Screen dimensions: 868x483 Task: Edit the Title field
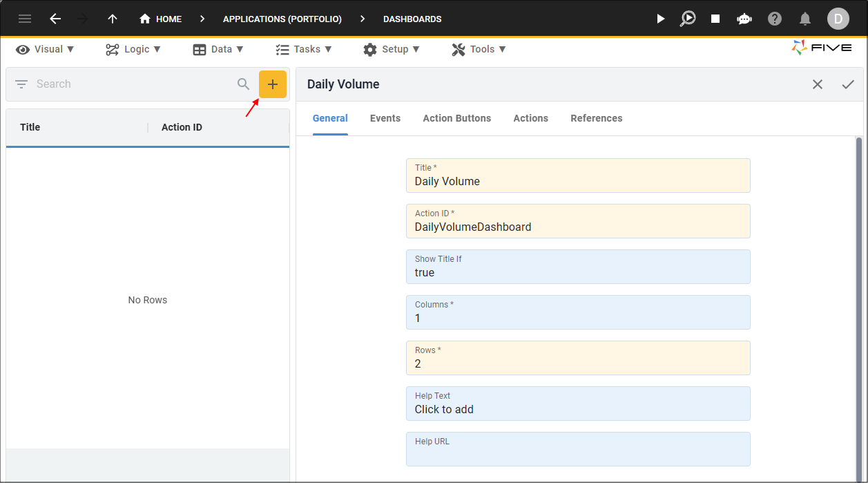tap(578, 176)
